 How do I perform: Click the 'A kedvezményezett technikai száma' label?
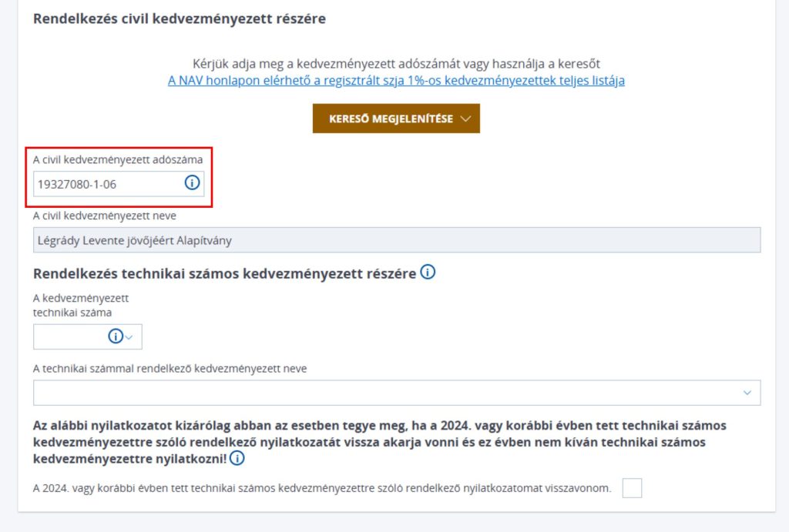coord(81,305)
